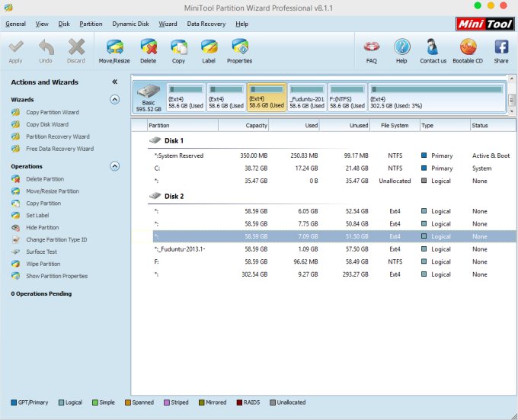Click Delete Partition in Operations
The image size is (518, 420).
tap(45, 179)
